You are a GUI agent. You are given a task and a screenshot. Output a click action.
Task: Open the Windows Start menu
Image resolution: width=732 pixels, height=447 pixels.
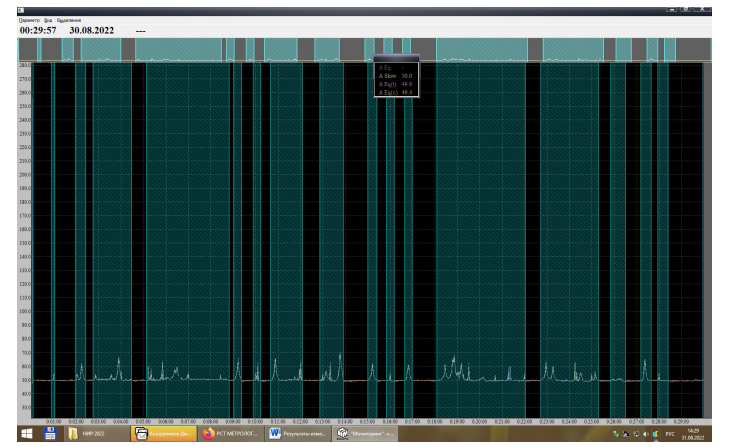tap(27, 433)
